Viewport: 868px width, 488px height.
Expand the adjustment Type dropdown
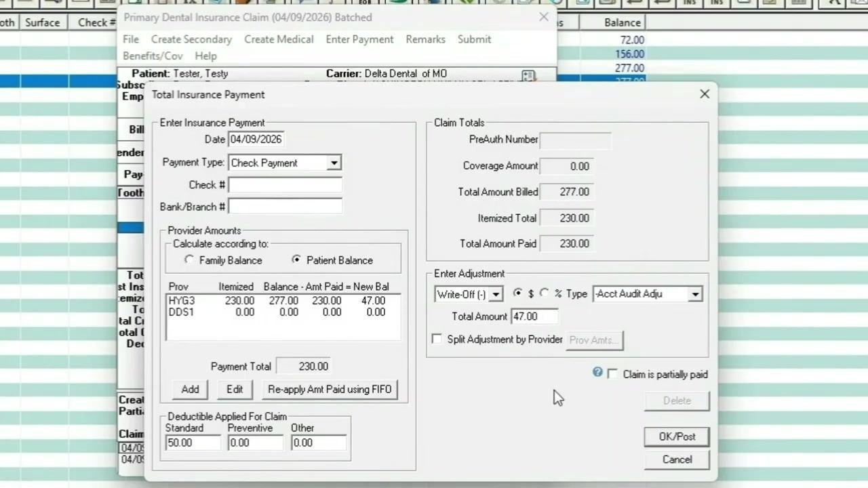click(x=695, y=294)
